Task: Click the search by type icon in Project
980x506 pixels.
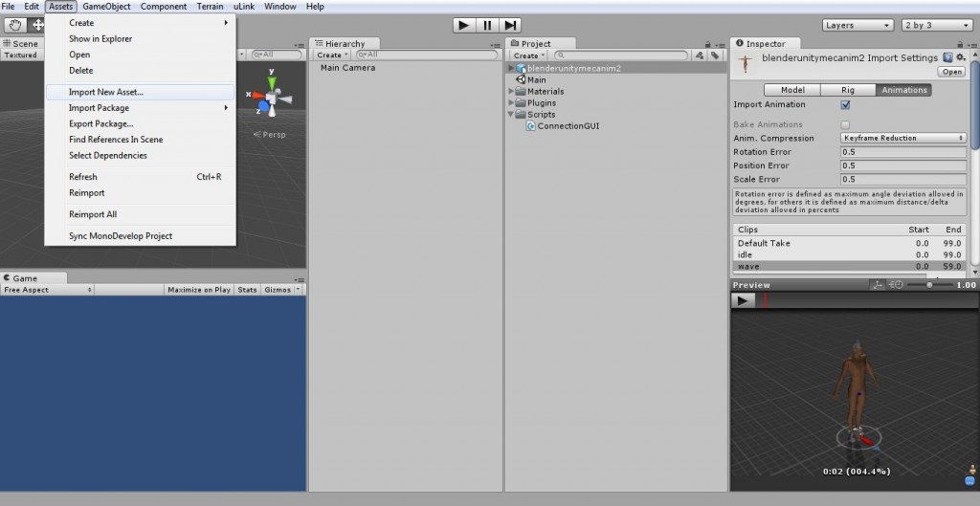Action: [x=700, y=55]
